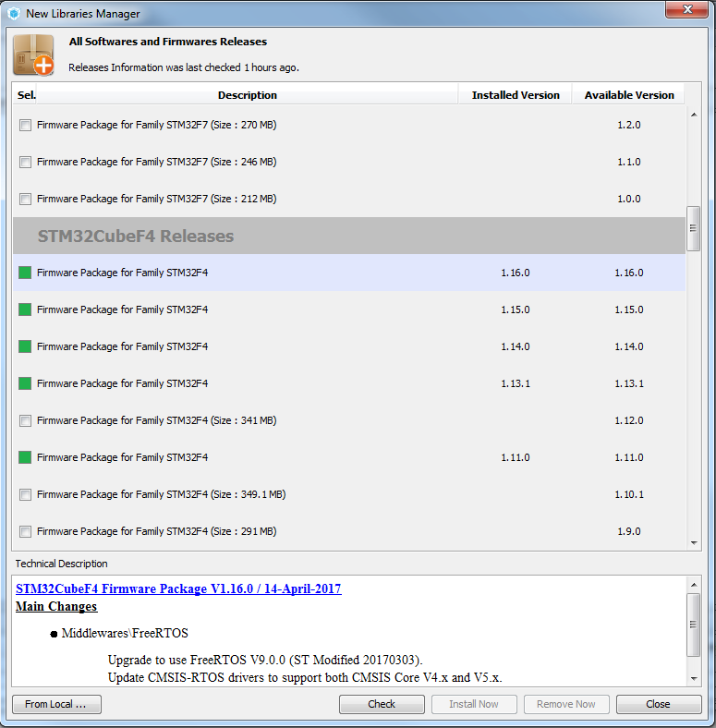Viewport: 716px width, 728px height.
Task: Click the releases list scroll up arrow
Action: pyautogui.click(x=694, y=115)
